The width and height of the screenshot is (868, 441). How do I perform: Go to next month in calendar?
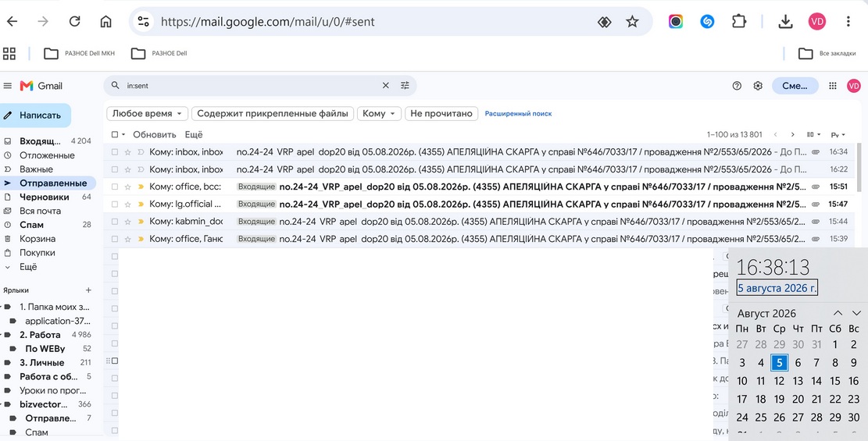tap(856, 313)
